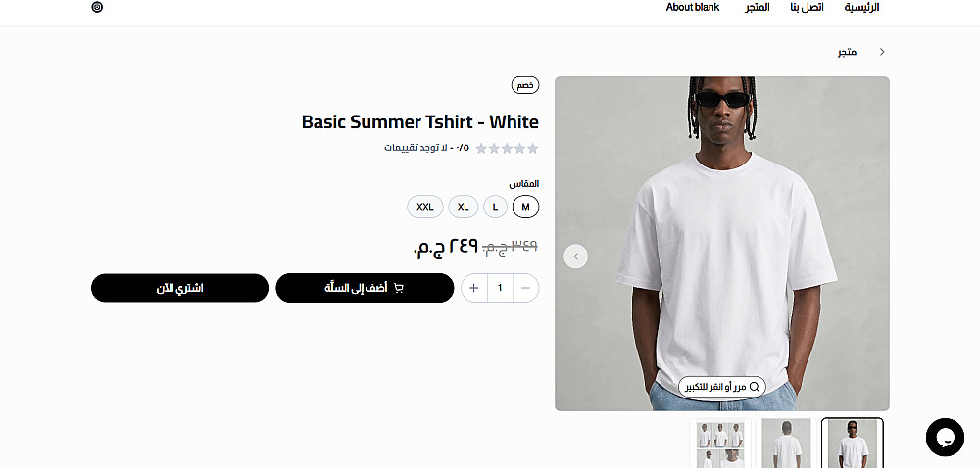This screenshot has height=468, width=980.
Task: Select size M
Action: click(525, 207)
